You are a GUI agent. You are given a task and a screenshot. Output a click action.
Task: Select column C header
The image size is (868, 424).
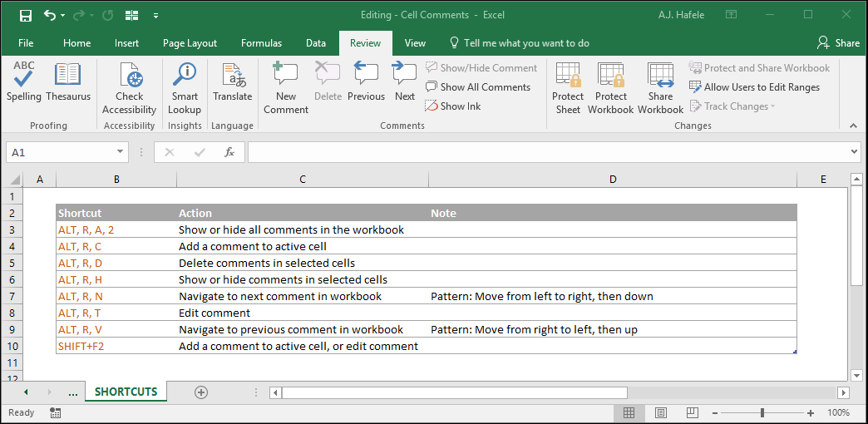tap(303, 180)
